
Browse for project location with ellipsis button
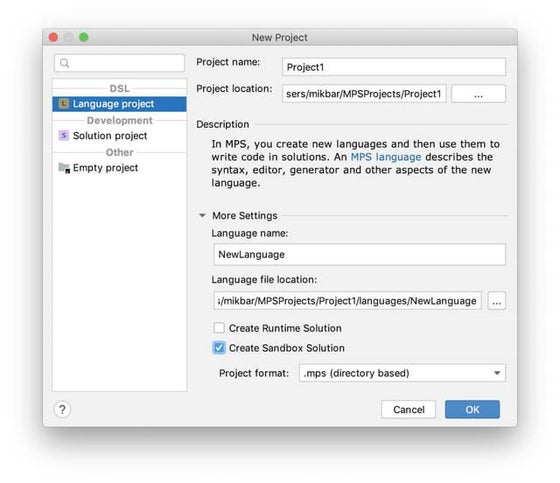point(478,94)
